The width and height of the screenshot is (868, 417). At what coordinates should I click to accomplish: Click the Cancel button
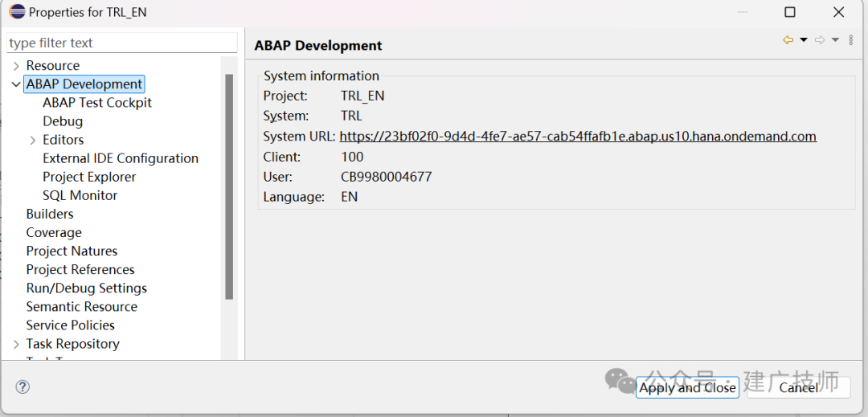[x=798, y=388]
